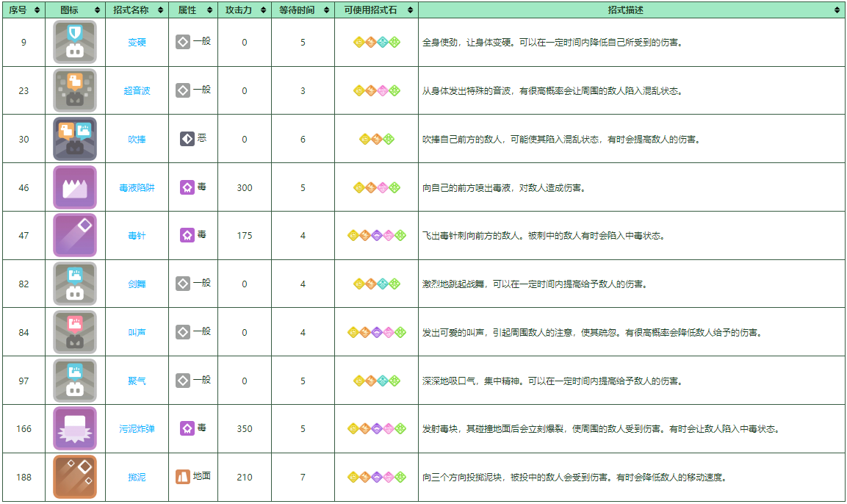Open the 污泥炸弹 move link

(137, 429)
